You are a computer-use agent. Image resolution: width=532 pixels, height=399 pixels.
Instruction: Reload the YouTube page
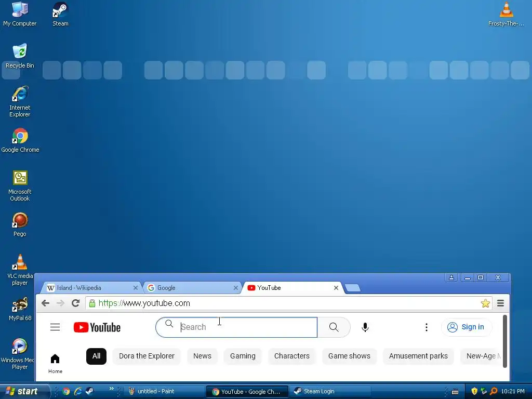pyautogui.click(x=76, y=303)
